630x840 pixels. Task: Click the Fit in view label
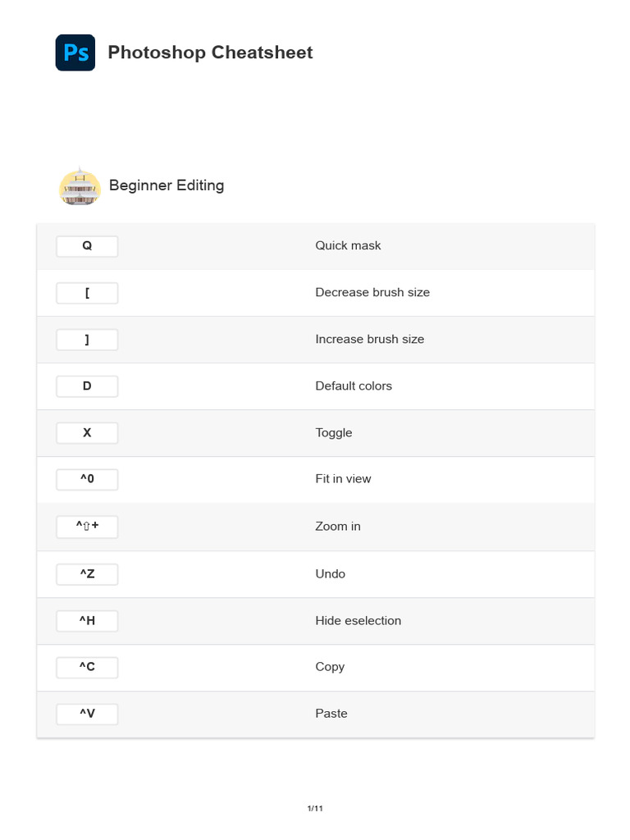[343, 479]
